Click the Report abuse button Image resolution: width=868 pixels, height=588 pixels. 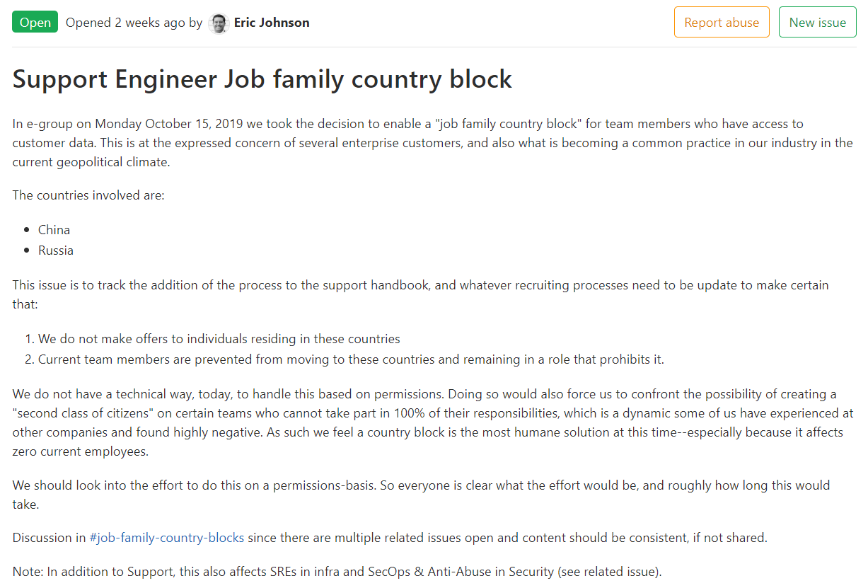click(722, 22)
